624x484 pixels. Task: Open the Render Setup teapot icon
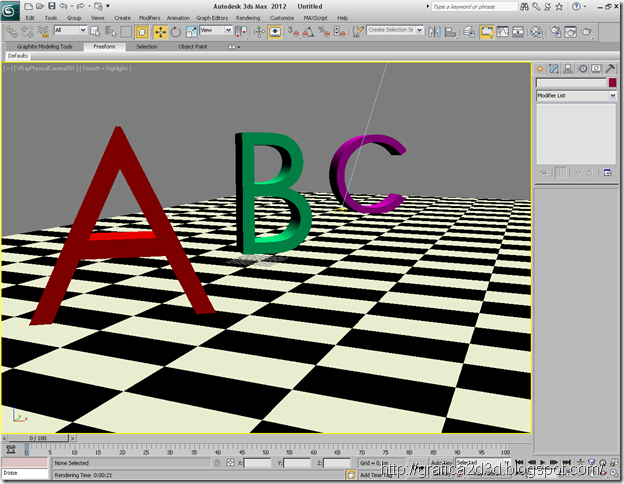[556, 32]
